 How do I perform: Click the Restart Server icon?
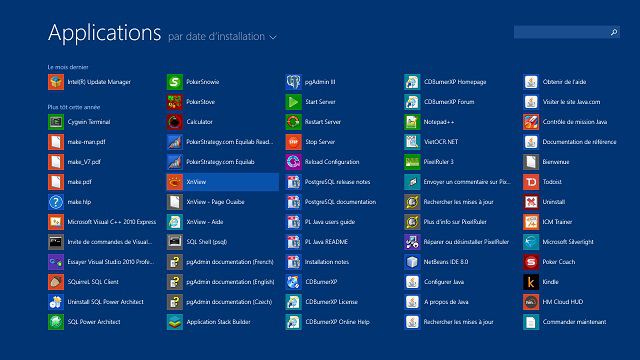click(293, 122)
